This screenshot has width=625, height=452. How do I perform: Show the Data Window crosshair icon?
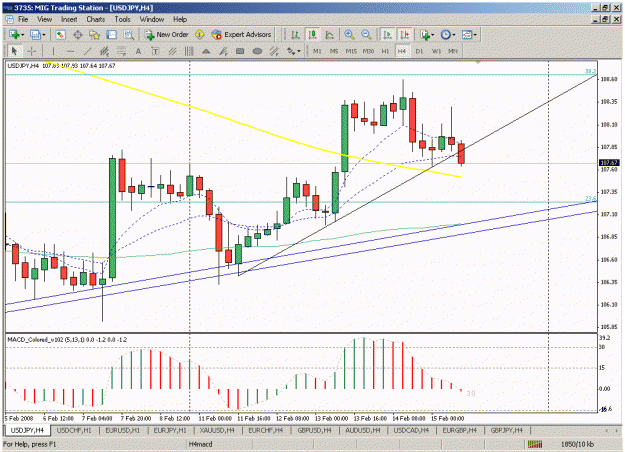click(x=78, y=35)
